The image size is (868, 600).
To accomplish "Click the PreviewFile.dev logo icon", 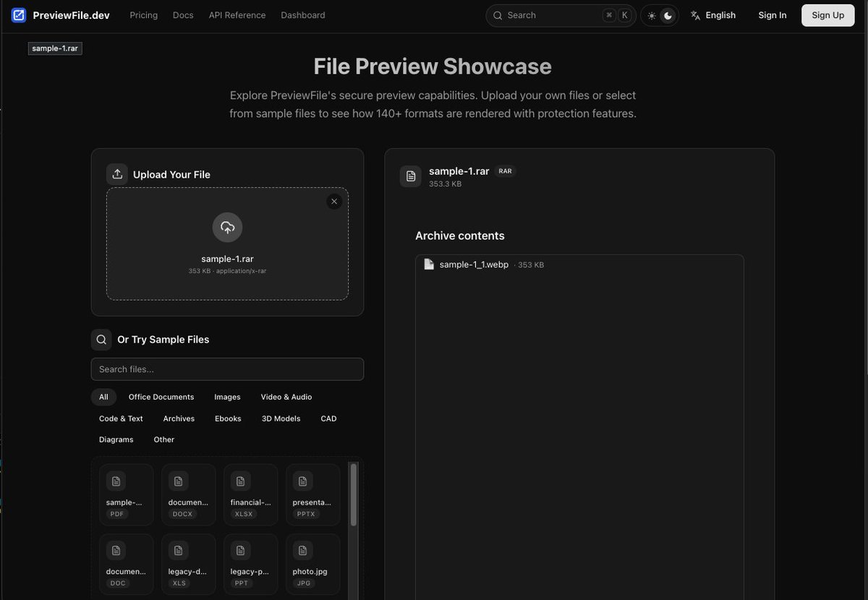I will click(19, 15).
